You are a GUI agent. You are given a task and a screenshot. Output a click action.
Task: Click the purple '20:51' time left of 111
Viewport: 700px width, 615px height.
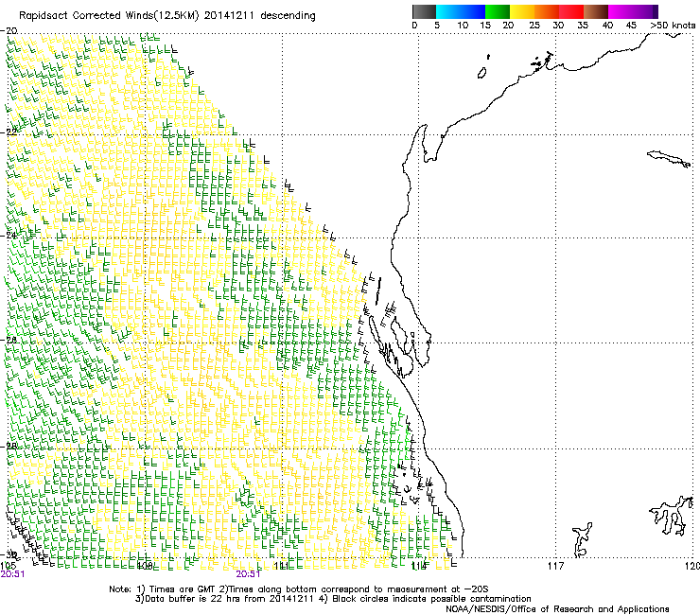pos(248,574)
